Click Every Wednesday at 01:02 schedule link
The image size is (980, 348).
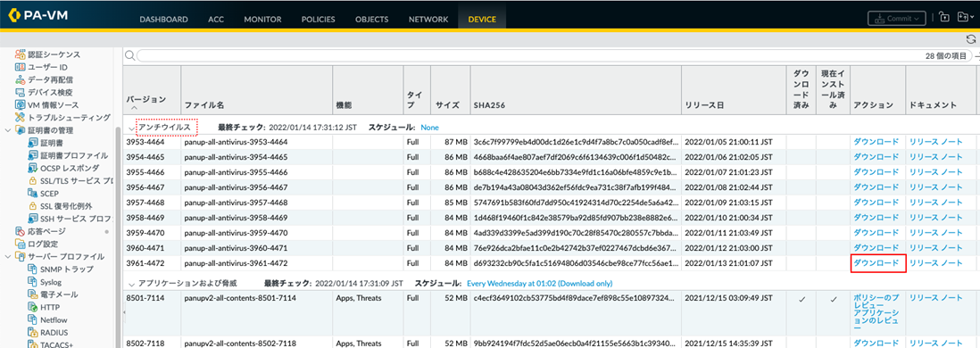coord(540,284)
